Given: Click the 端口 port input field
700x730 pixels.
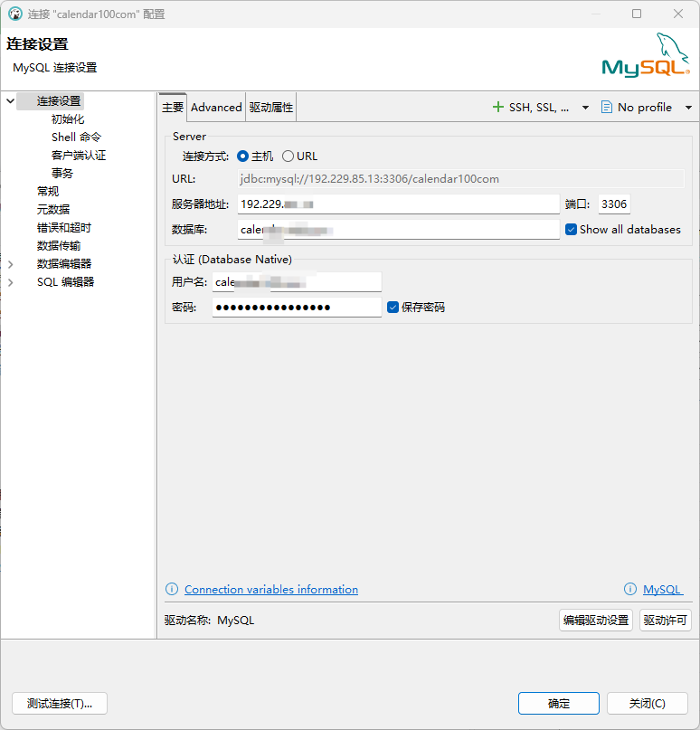Looking at the screenshot, I should tap(614, 204).
